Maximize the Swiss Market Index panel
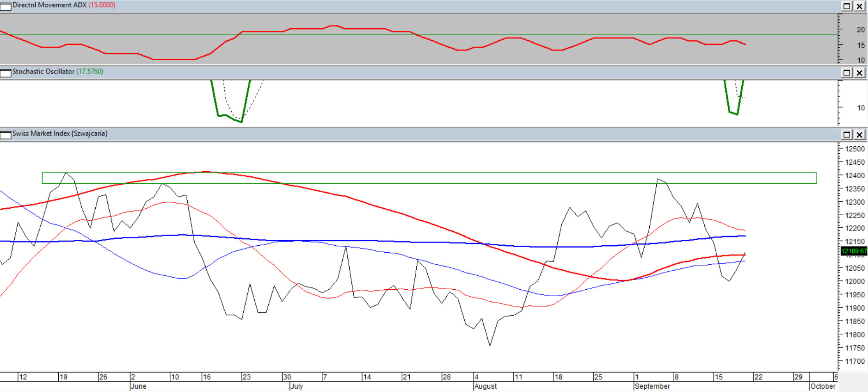The width and height of the screenshot is (868, 392). tap(847, 135)
